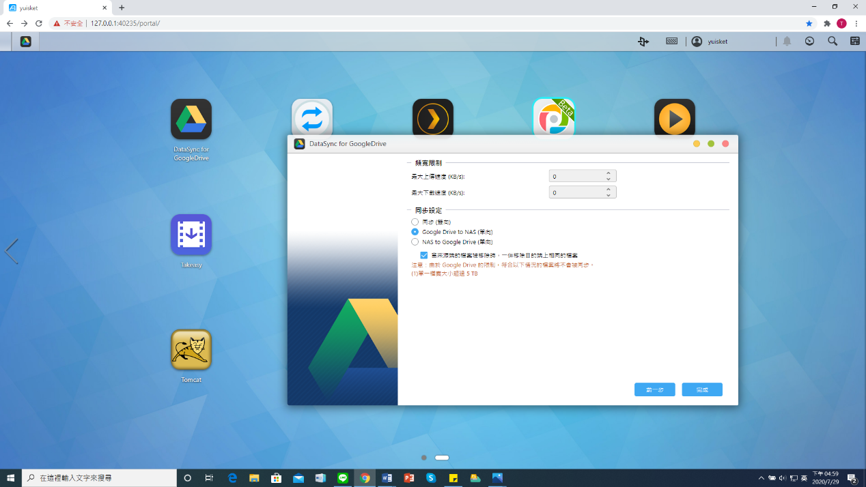Show hidden system tray icons
This screenshot has width=866, height=487.
tap(761, 478)
